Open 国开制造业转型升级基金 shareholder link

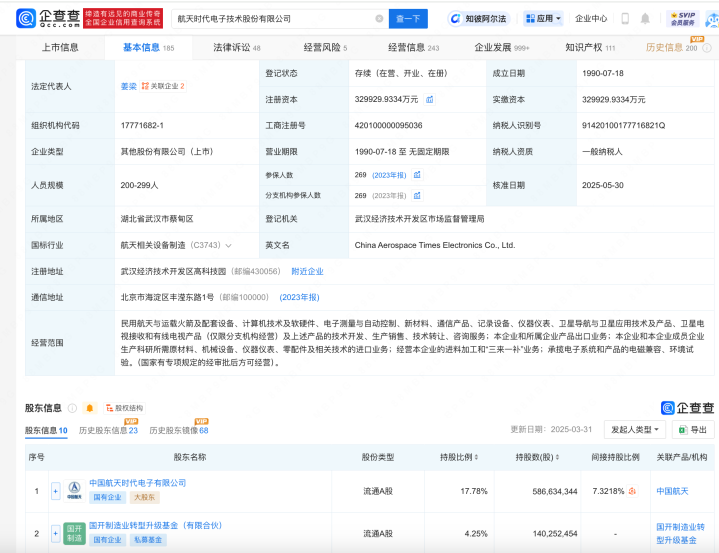(155, 525)
